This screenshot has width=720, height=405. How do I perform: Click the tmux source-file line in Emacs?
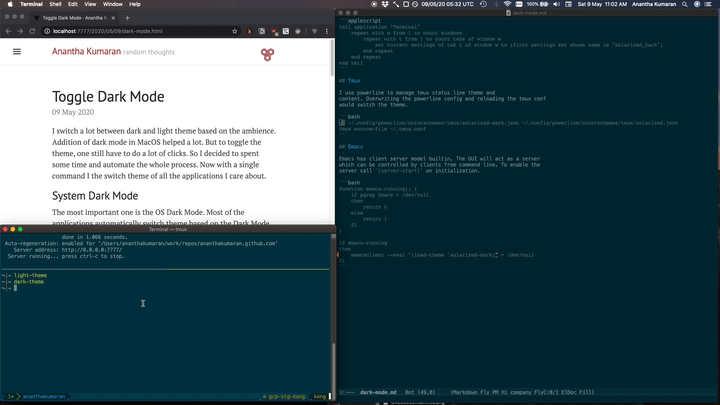pos(382,129)
